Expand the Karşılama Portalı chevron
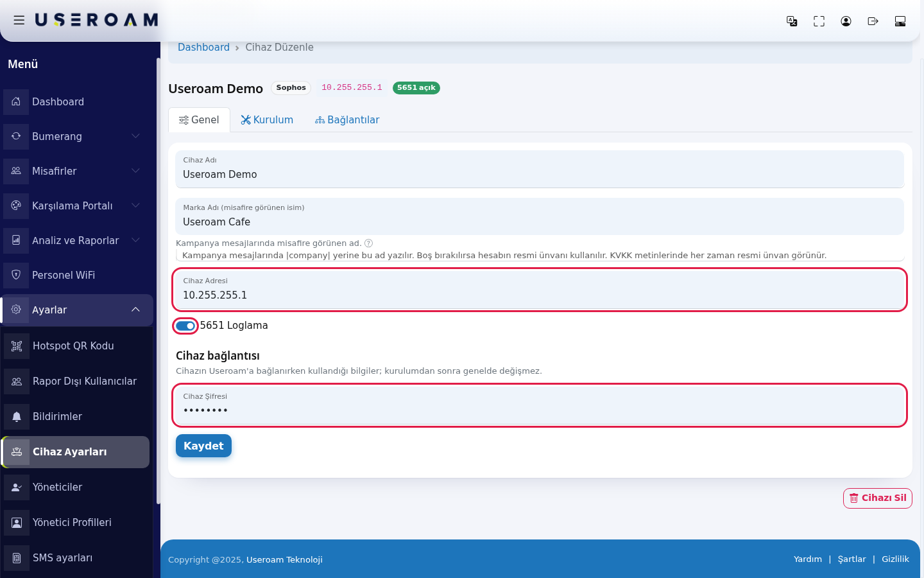The image size is (924, 578). point(135,206)
